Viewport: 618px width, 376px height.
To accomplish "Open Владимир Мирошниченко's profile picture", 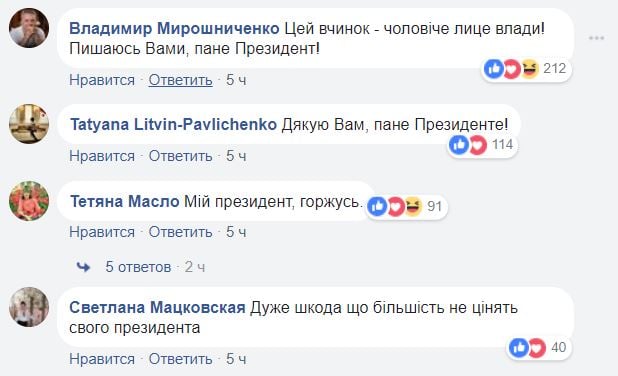I will click(29, 28).
